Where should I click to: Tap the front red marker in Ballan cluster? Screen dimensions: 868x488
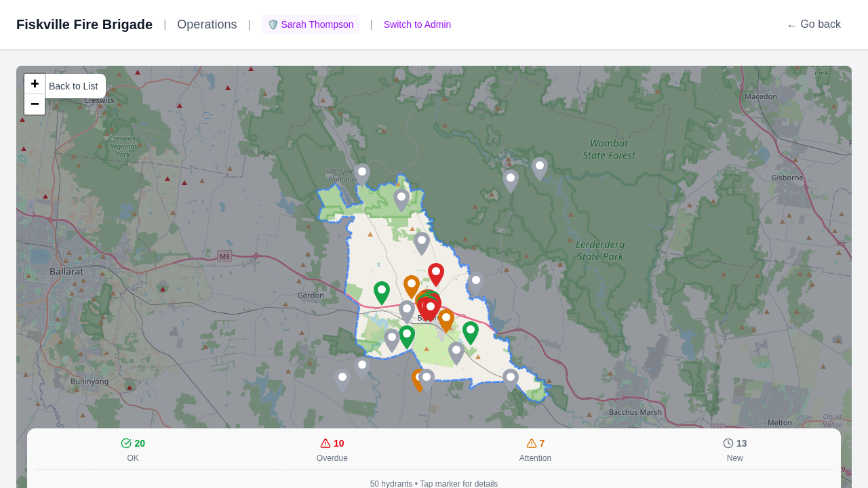(x=431, y=310)
